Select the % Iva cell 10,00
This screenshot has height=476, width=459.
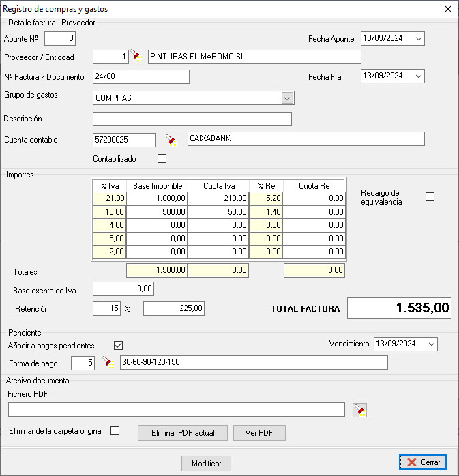coord(110,212)
